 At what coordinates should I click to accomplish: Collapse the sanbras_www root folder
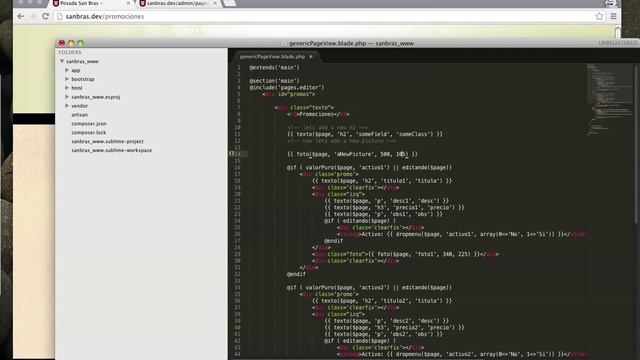[x=62, y=61]
